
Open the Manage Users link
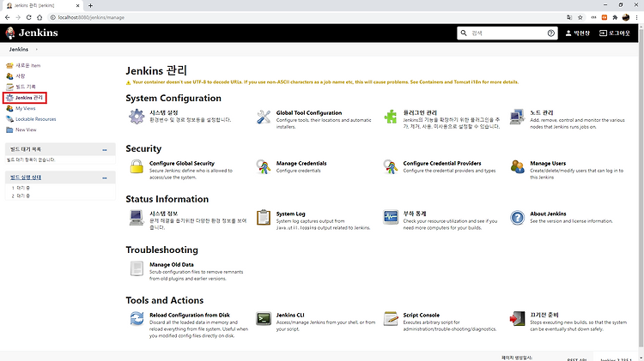[x=548, y=163]
